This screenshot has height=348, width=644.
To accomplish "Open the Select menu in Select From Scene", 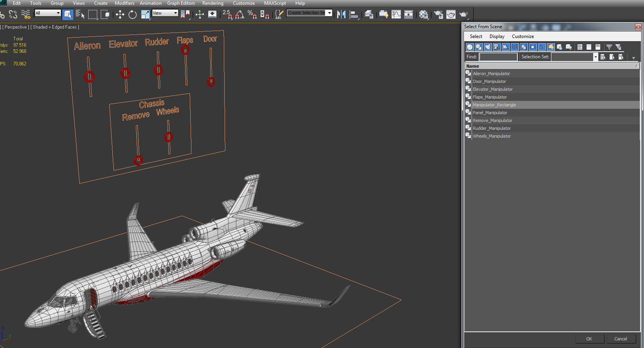I will pyautogui.click(x=476, y=37).
